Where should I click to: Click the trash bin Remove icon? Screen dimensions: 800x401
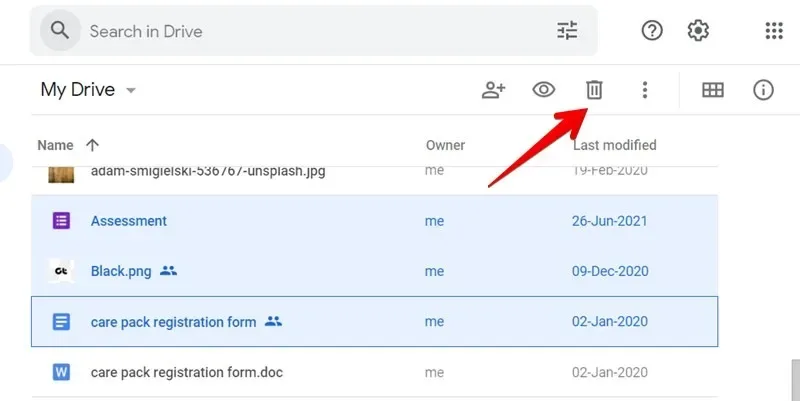click(x=594, y=90)
